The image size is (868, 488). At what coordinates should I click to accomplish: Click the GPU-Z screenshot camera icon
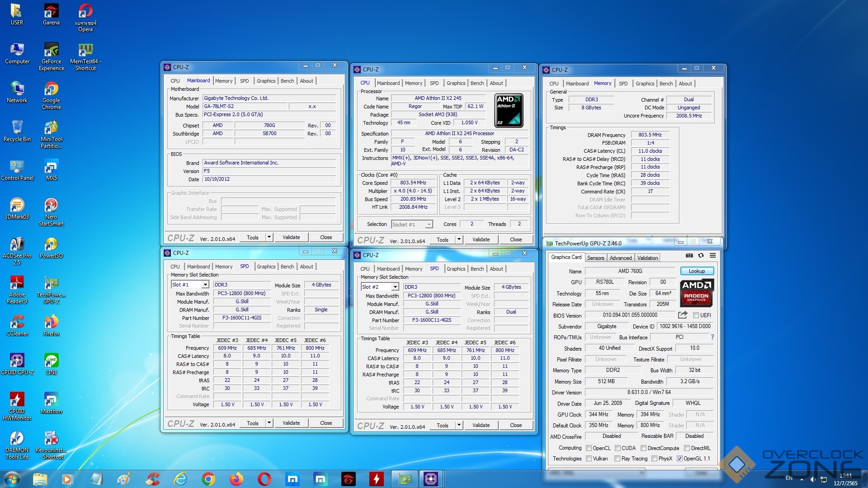coord(689,256)
